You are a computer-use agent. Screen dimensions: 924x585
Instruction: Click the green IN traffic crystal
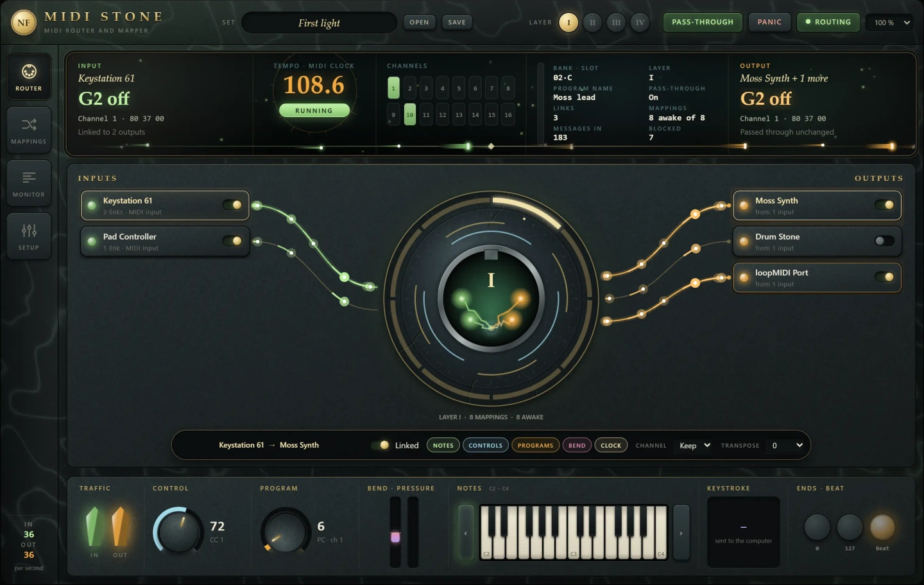(94, 527)
